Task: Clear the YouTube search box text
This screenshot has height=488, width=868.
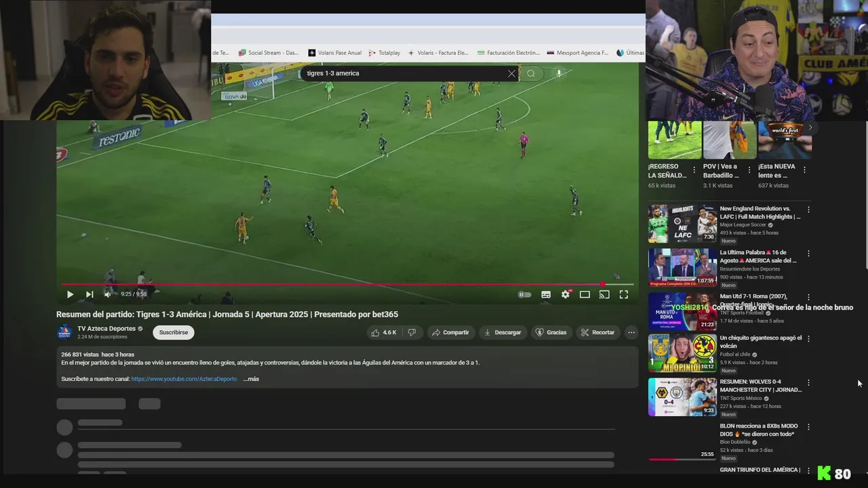Action: tap(511, 73)
